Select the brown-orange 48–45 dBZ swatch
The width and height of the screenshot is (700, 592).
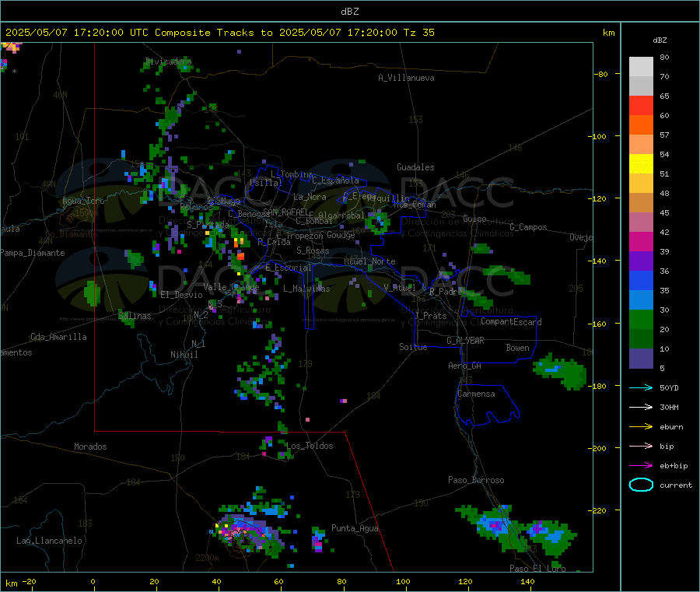pyautogui.click(x=641, y=203)
